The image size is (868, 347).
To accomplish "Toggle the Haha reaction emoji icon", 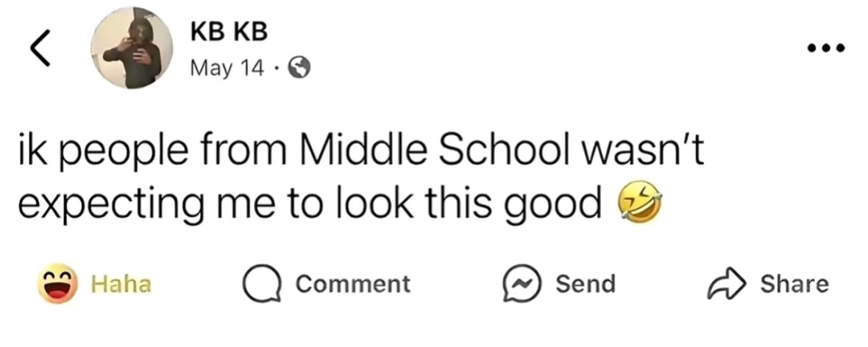I will coord(57,283).
